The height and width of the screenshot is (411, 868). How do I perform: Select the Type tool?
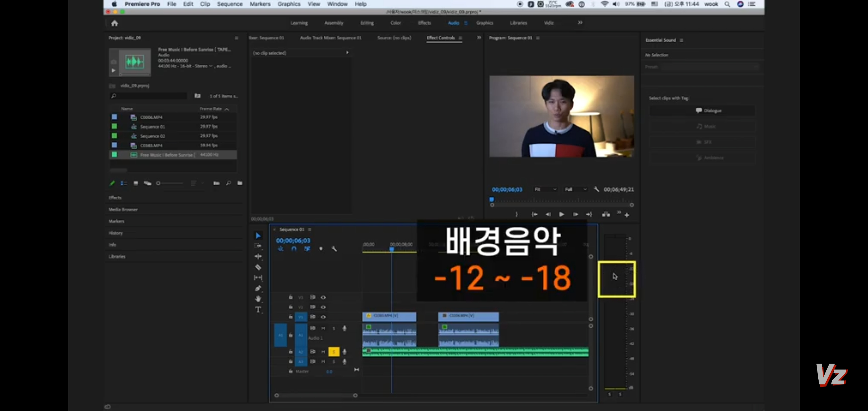tap(258, 310)
